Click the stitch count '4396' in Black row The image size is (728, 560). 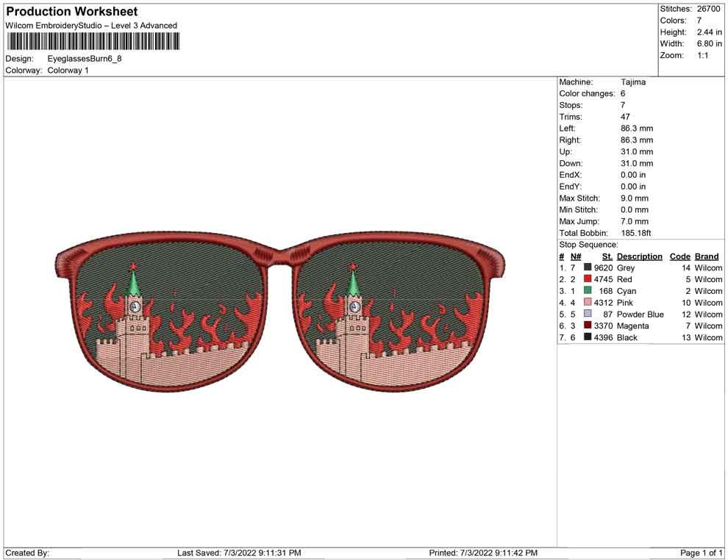pyautogui.click(x=603, y=337)
